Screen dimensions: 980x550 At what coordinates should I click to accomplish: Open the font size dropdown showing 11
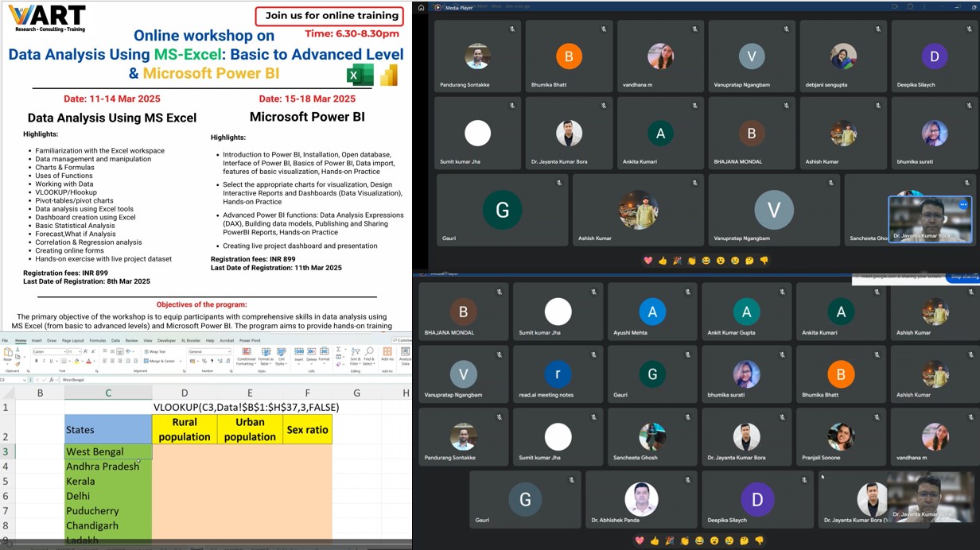(x=80, y=351)
